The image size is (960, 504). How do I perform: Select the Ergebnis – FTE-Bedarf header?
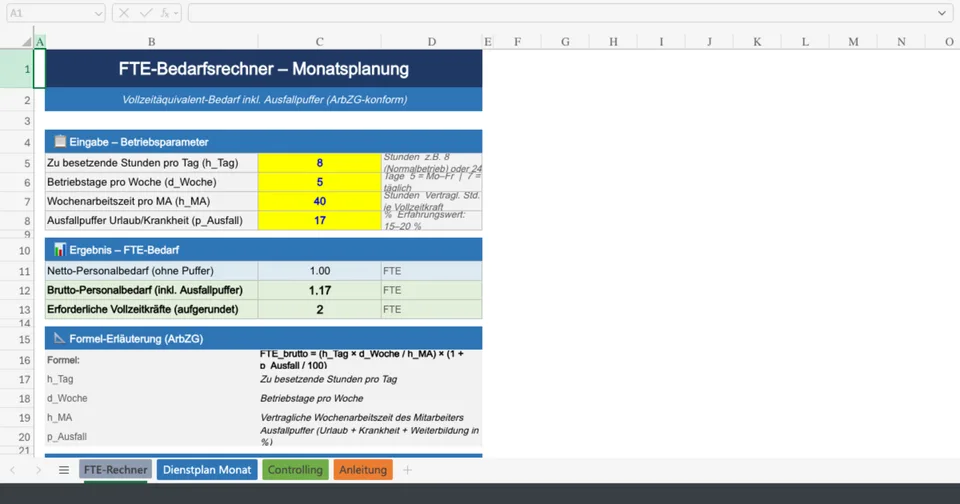[263, 250]
